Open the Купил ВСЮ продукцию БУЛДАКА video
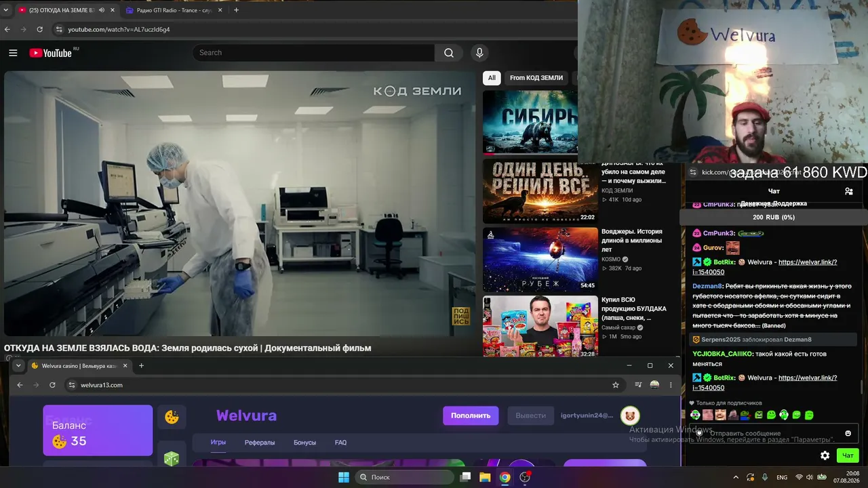Image resolution: width=868 pixels, height=488 pixels. coord(540,327)
